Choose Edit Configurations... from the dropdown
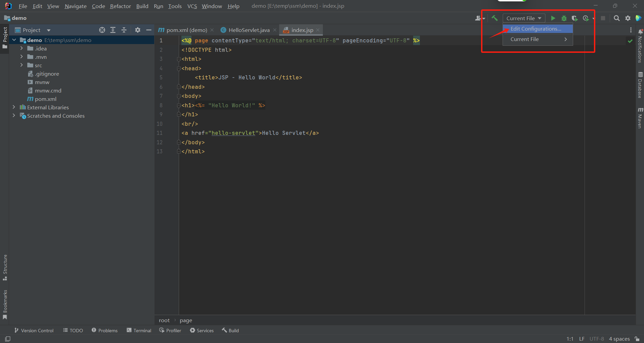This screenshot has height=343, width=644. click(x=538, y=29)
